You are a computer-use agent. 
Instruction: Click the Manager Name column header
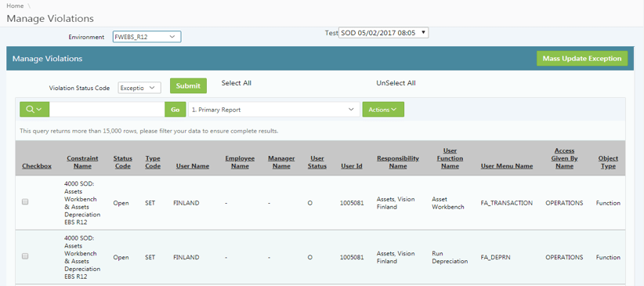point(281,162)
